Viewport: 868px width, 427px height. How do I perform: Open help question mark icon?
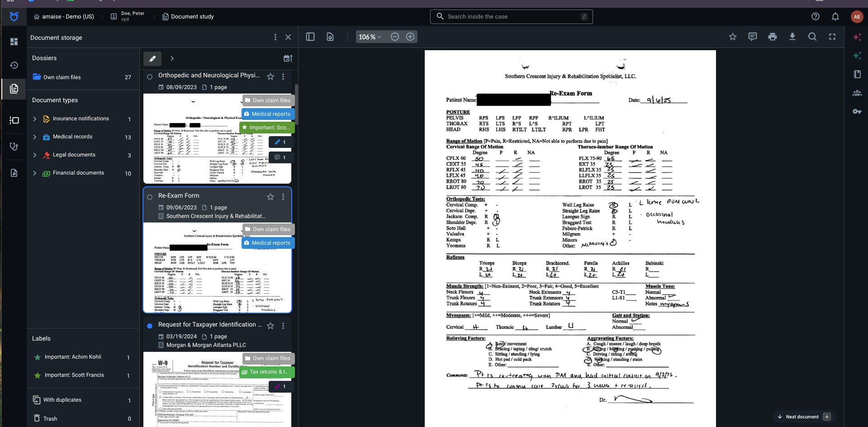pos(816,17)
